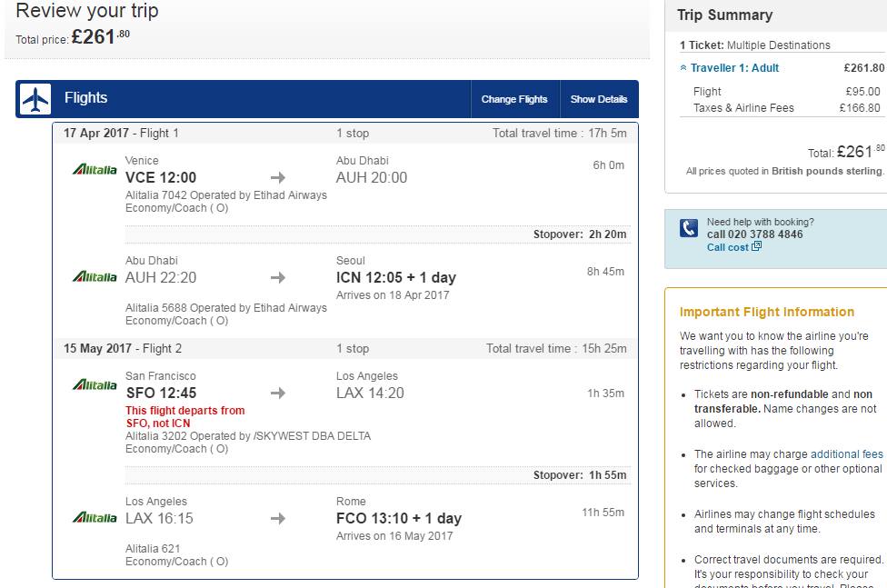The image size is (887, 588).
Task: Open the additional fees link
Action: tap(846, 453)
